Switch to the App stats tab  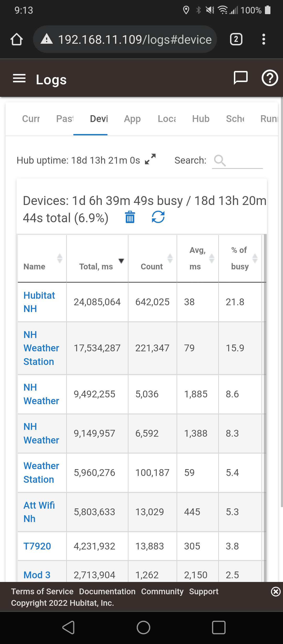[x=132, y=119]
